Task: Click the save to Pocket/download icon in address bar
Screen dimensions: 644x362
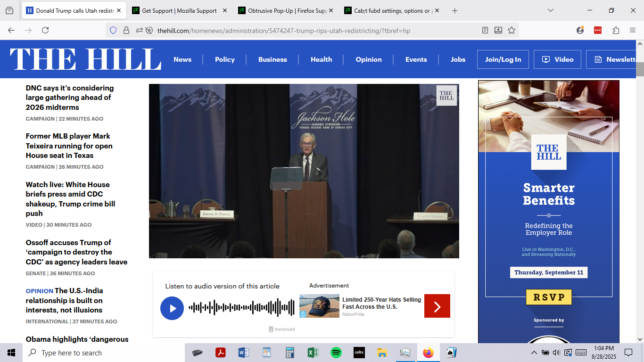Action: click(x=498, y=30)
